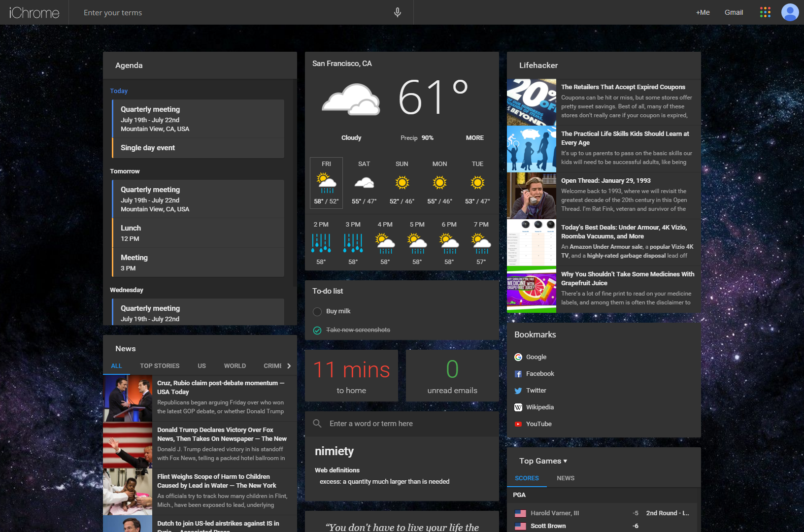Click the Facebook bookmark favicon
This screenshot has width=804, height=532.
(518, 374)
